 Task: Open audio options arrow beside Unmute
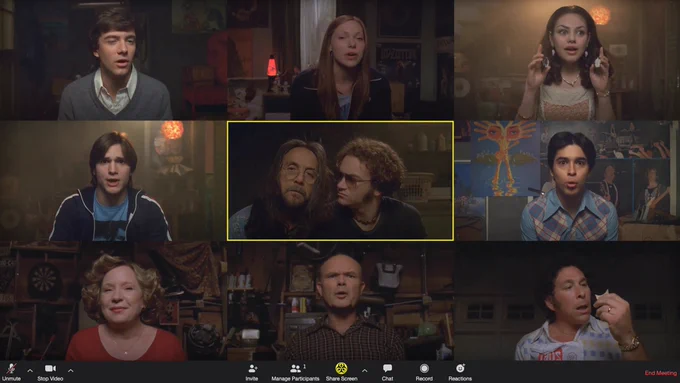[30, 370]
